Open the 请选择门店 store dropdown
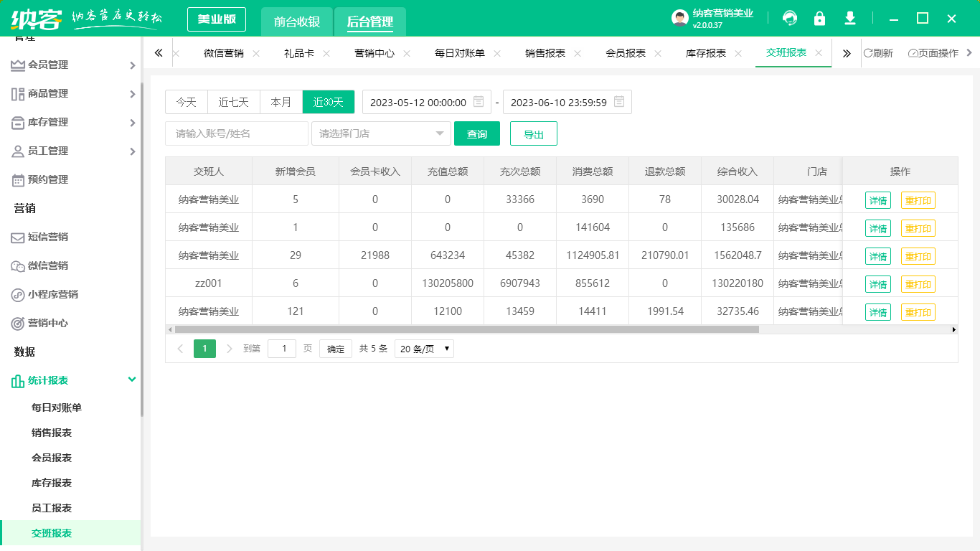Viewport: 980px width, 551px height. tap(381, 134)
